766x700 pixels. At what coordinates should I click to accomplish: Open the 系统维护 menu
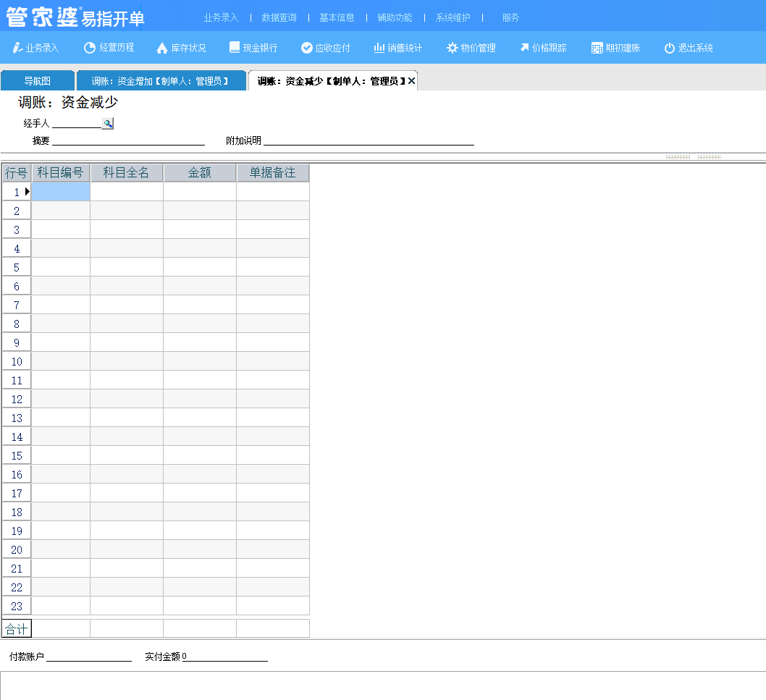point(453,17)
